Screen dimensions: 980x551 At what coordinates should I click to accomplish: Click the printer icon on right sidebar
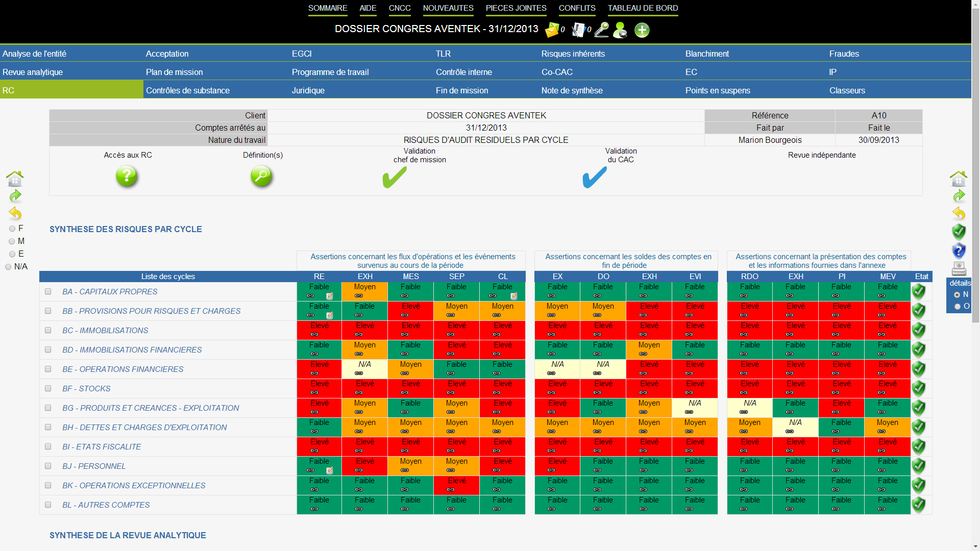coord(959,268)
